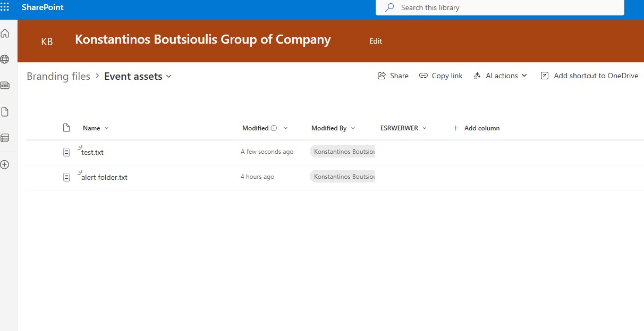Screen dimensions: 644x331
Task: Open the ESRWERWER column options
Action: point(403,128)
